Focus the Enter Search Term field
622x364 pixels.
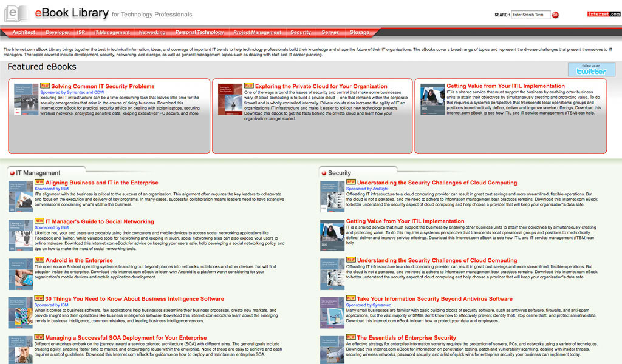(x=531, y=15)
